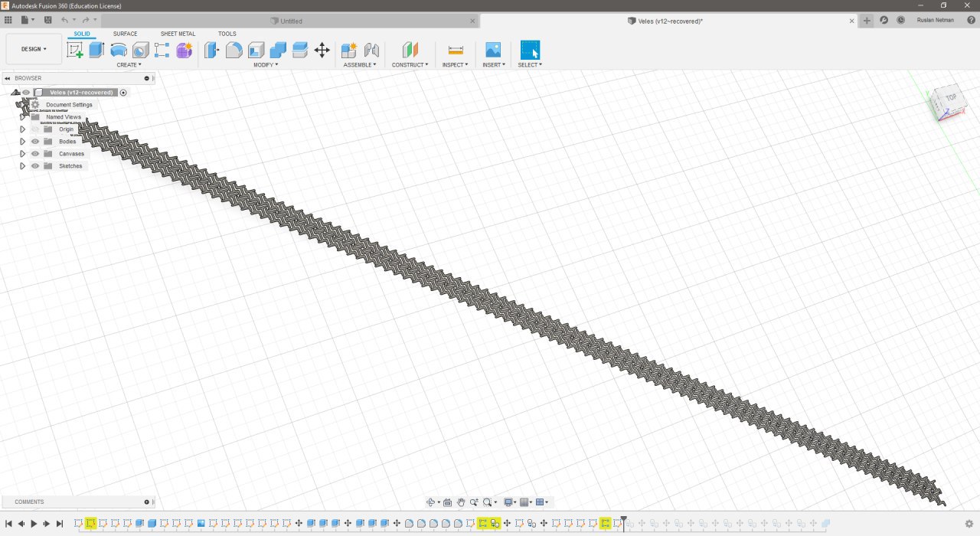Image resolution: width=980 pixels, height=536 pixels.
Task: Select the Create Form tool
Action: [184, 51]
